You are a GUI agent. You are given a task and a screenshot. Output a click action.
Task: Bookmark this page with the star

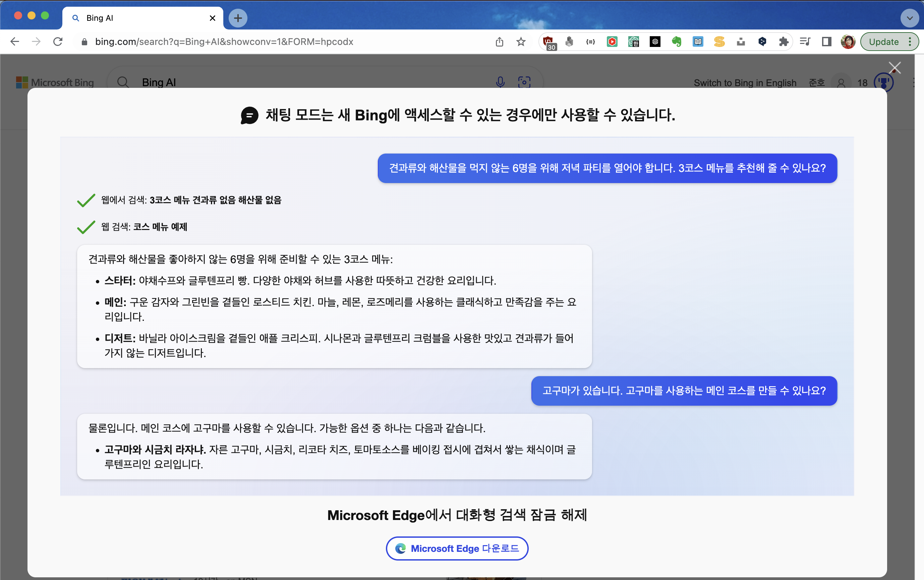pyautogui.click(x=520, y=42)
